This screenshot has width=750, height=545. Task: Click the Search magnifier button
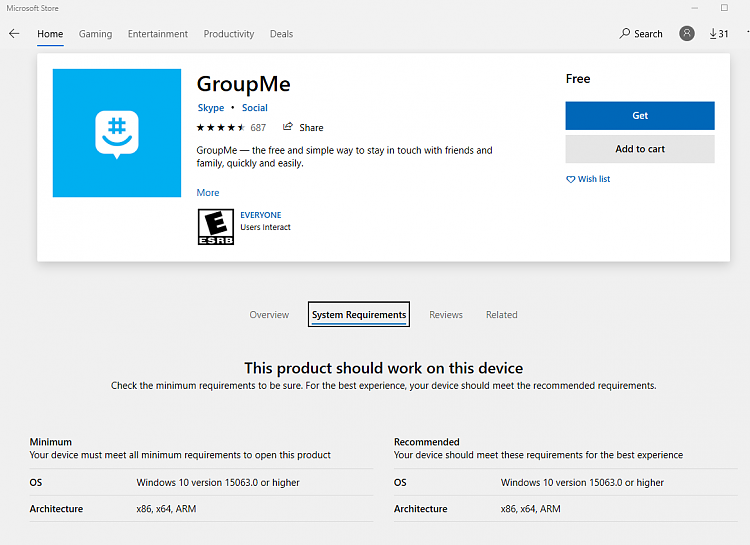pos(641,33)
